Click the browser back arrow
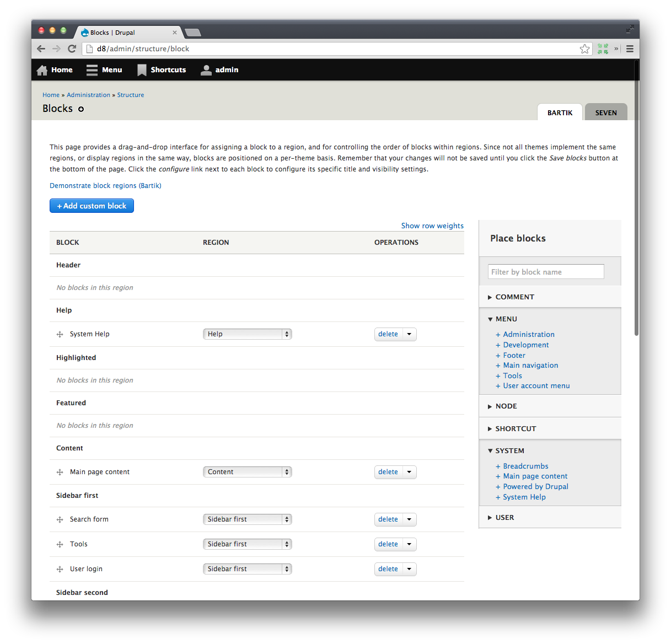 (x=41, y=49)
